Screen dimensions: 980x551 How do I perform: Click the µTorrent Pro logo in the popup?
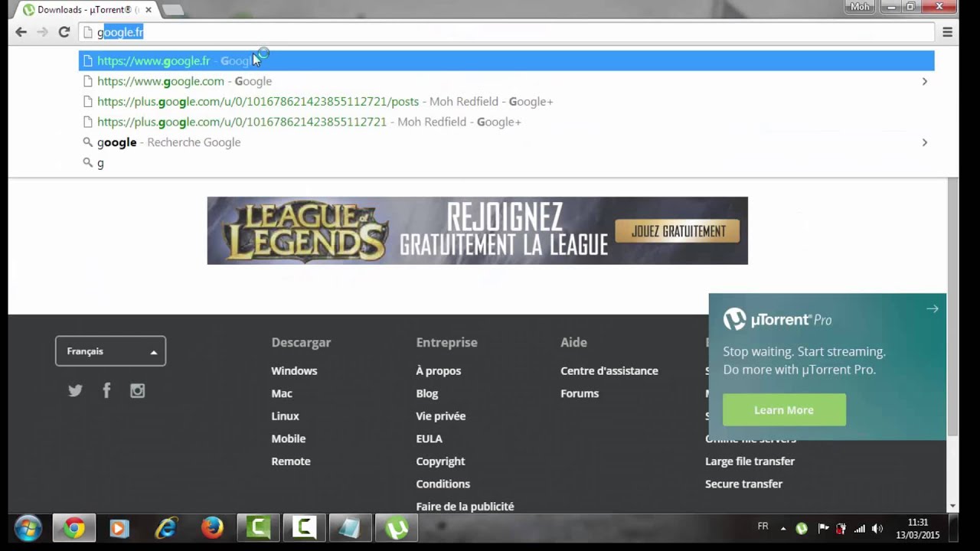tap(778, 320)
